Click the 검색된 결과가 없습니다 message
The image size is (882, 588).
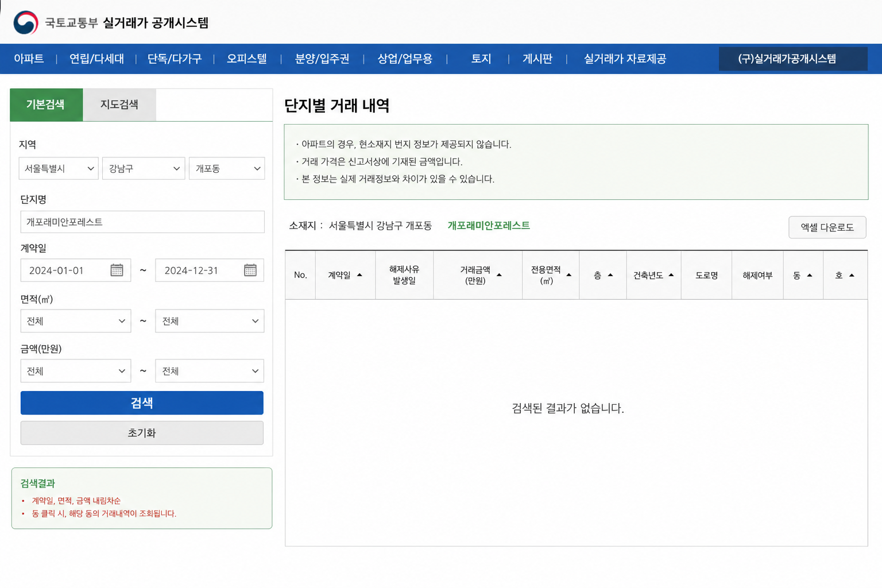point(568,408)
